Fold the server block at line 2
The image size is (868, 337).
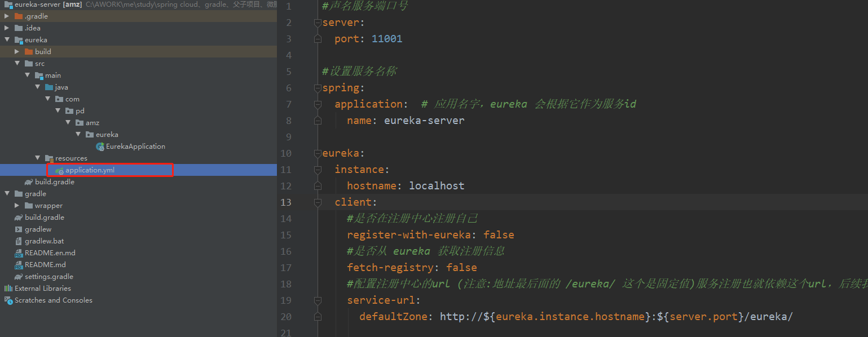click(318, 23)
